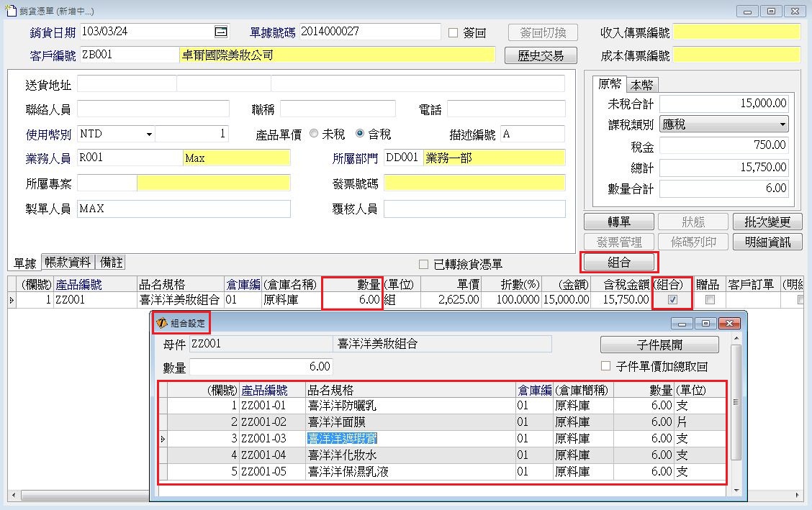Open the 帳款資料 tab
This screenshot has width=812, height=510.
point(68,263)
